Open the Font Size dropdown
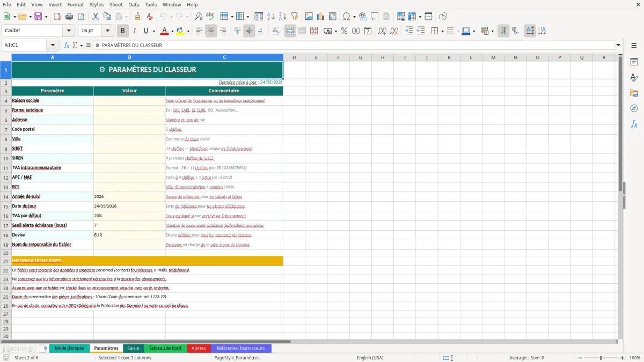The width and height of the screenshot is (644, 362). tap(107, 31)
